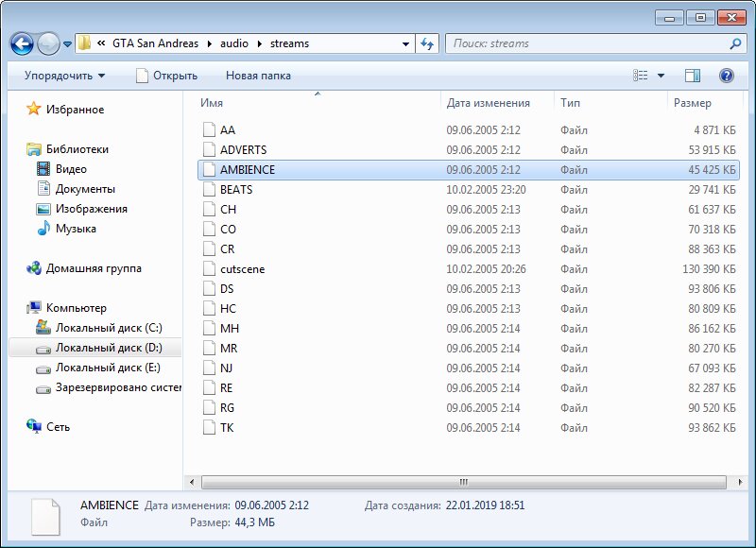Click the AMBIENCE file icon in list
The image size is (756, 548).
click(209, 169)
